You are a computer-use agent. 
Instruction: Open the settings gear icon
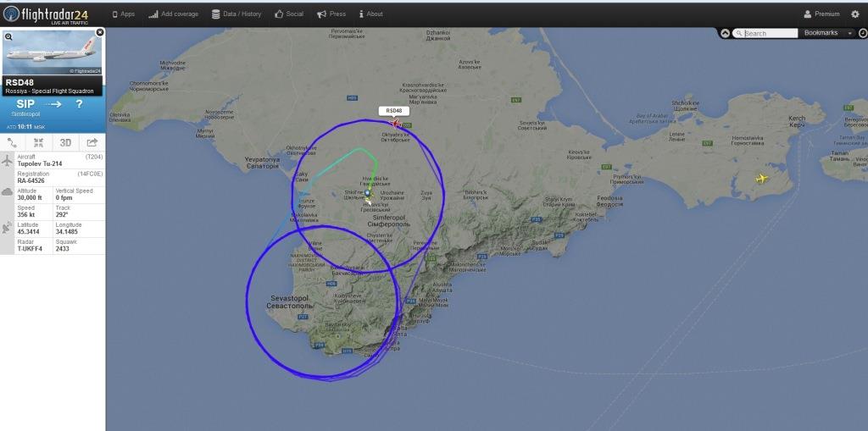pyautogui.click(x=854, y=14)
